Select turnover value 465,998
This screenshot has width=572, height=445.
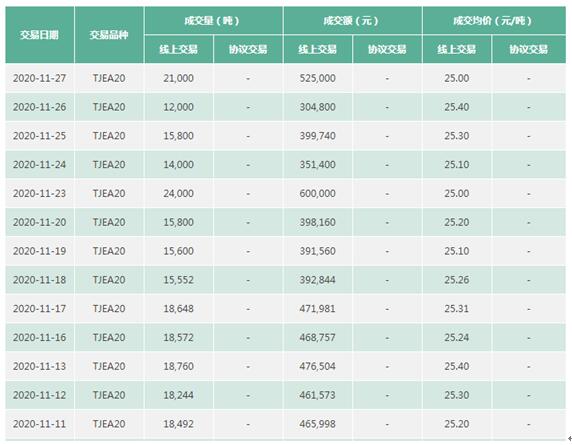click(317, 424)
